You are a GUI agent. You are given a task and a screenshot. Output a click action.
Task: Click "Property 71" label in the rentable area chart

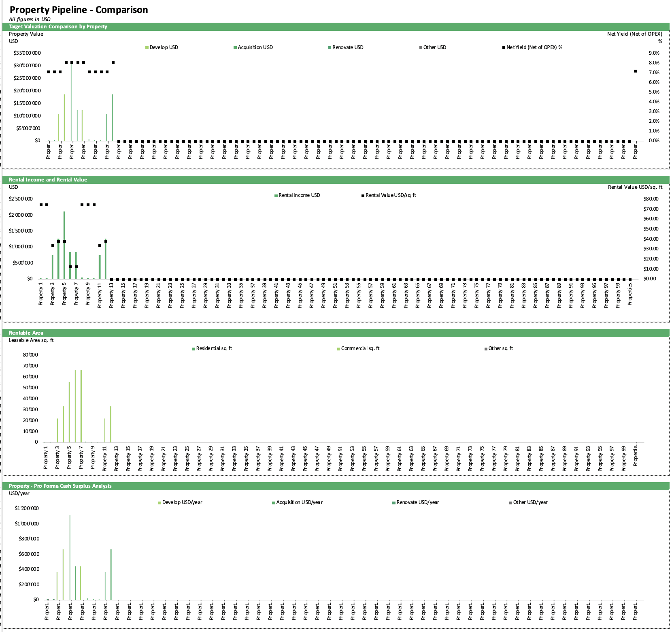(x=459, y=458)
